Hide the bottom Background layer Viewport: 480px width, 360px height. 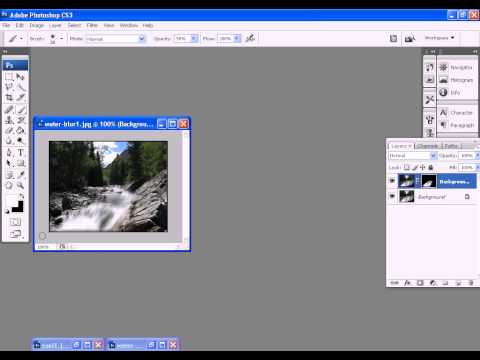pyautogui.click(x=392, y=197)
